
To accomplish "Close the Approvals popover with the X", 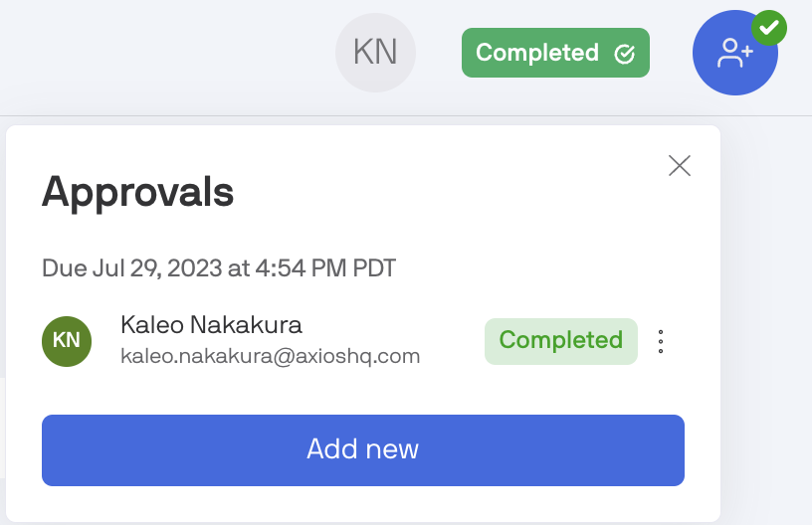I will 680,165.
